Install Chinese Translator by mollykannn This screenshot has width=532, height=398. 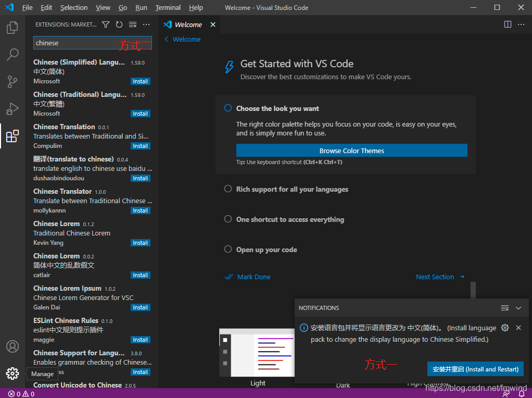click(140, 210)
